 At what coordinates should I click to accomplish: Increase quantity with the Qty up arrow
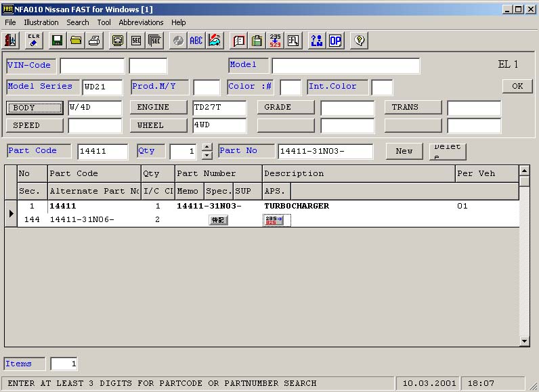click(207, 147)
